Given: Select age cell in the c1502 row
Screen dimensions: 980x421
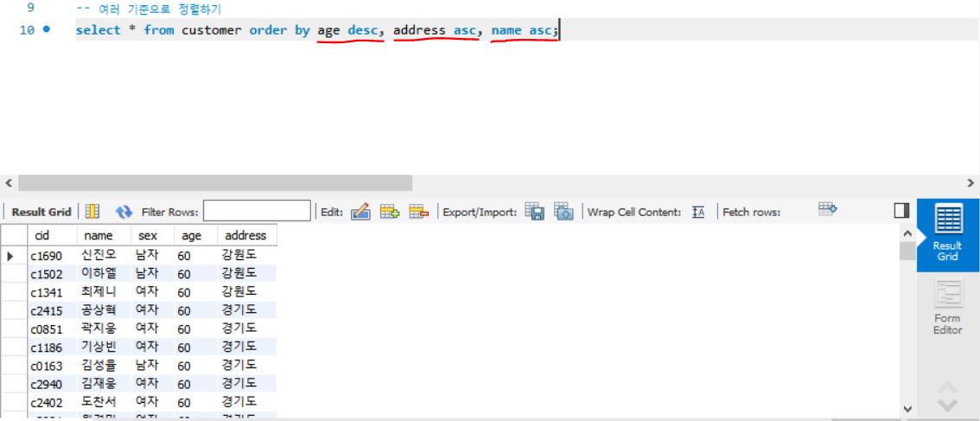Looking at the screenshot, I should 195,274.
